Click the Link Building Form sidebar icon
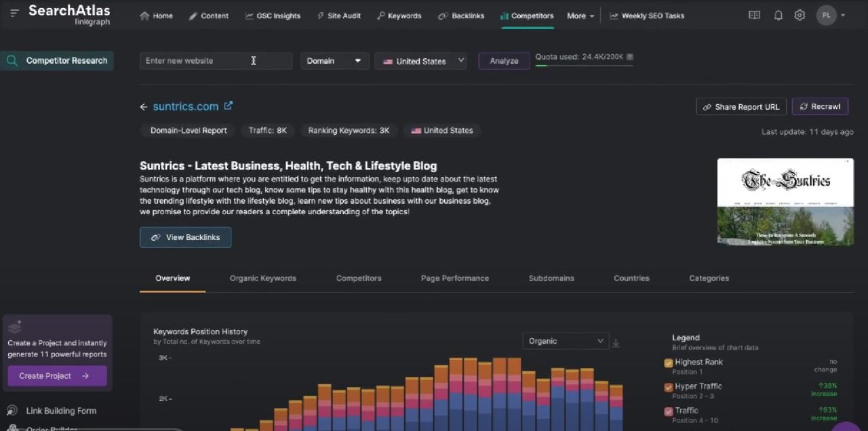The image size is (868, 431). (12, 411)
